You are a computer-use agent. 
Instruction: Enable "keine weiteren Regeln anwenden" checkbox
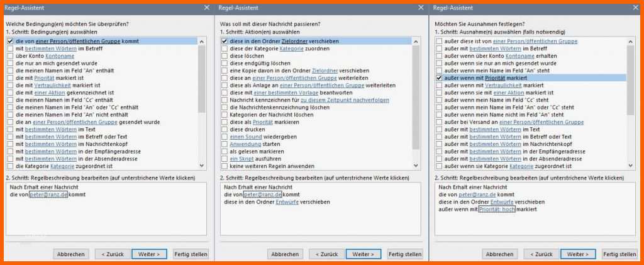225,166
